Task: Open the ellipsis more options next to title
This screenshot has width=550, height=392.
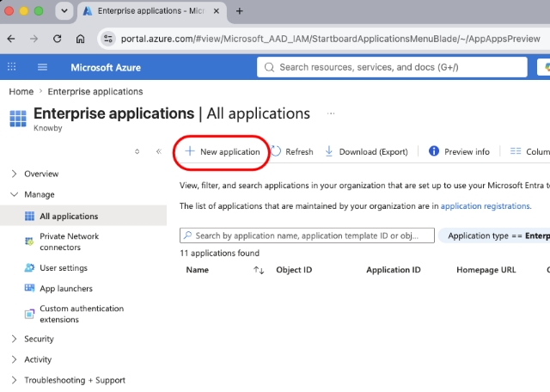Action: coord(331,113)
